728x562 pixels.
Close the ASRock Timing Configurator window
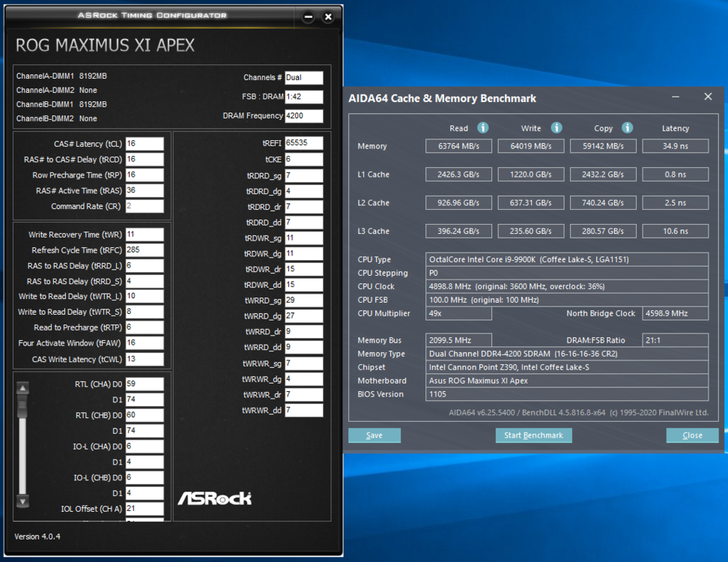coord(328,16)
